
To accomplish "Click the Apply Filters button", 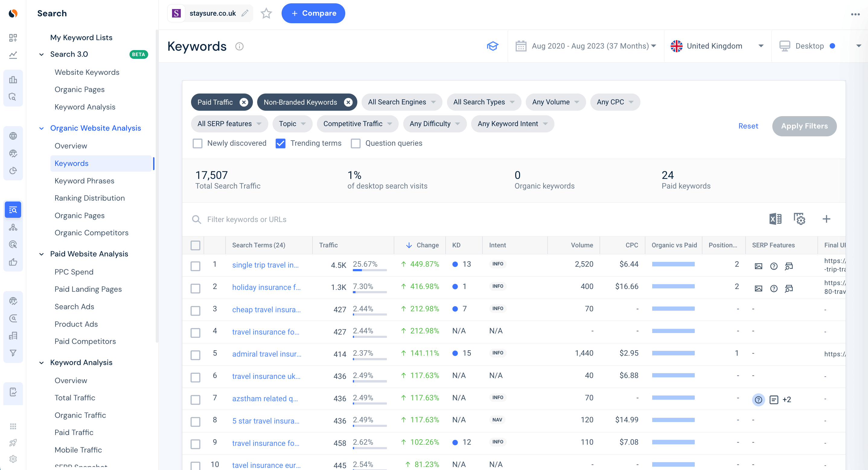I will click(x=804, y=126).
